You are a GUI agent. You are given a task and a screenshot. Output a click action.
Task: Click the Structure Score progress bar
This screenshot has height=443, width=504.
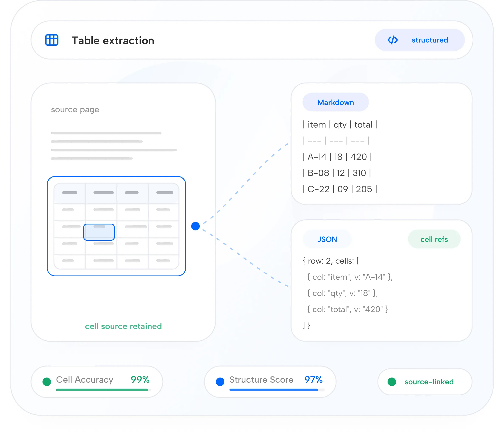tap(277, 390)
